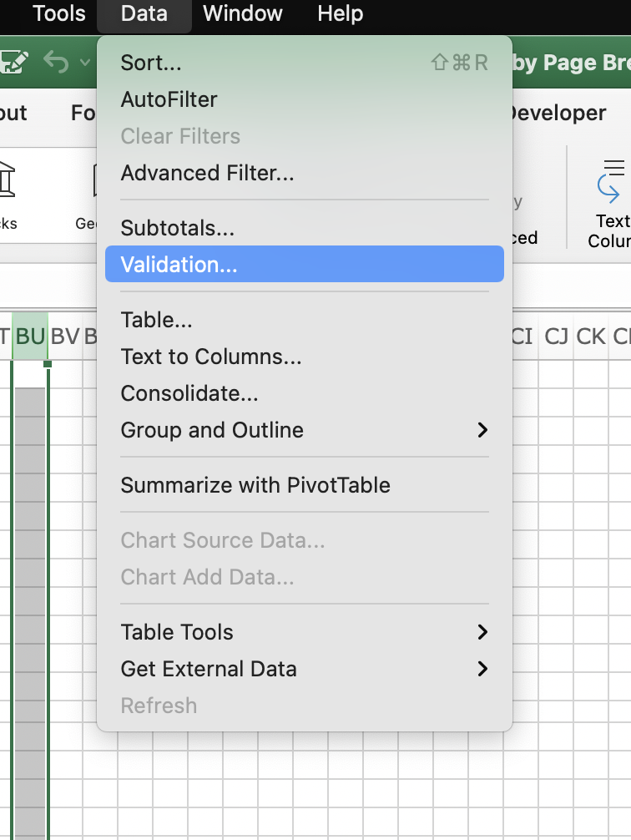Click Summarize with PivotTable
Viewport: 631px width, 840px height.
pyautogui.click(x=255, y=485)
